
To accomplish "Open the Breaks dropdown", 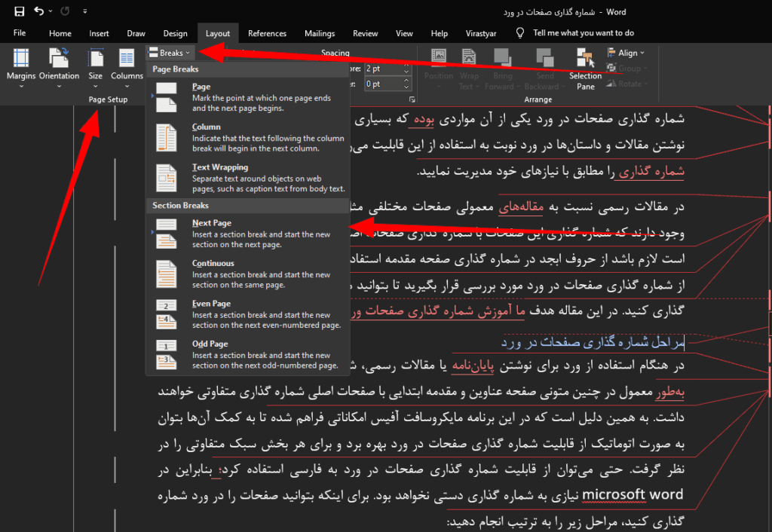I will pyautogui.click(x=168, y=52).
